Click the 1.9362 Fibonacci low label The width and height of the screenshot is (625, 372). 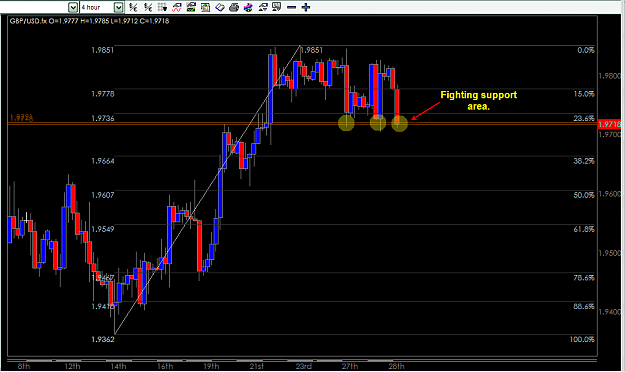point(103,339)
